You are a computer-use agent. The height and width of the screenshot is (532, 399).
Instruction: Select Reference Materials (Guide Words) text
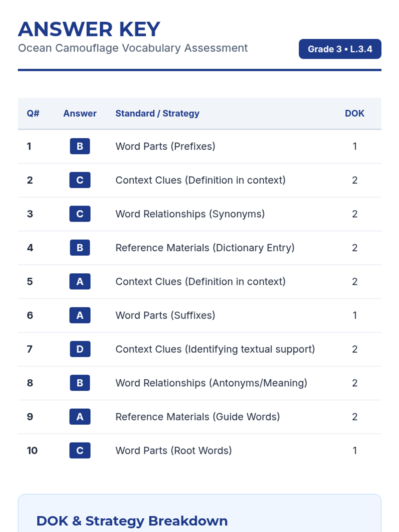[x=198, y=417]
